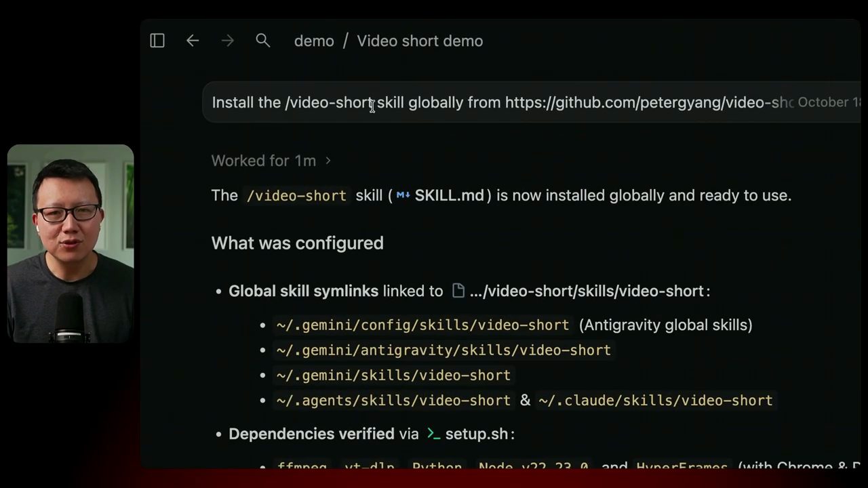Click the '~/.gemini/config/skills/video-short' path
This screenshot has width=868, height=488.
(x=422, y=325)
